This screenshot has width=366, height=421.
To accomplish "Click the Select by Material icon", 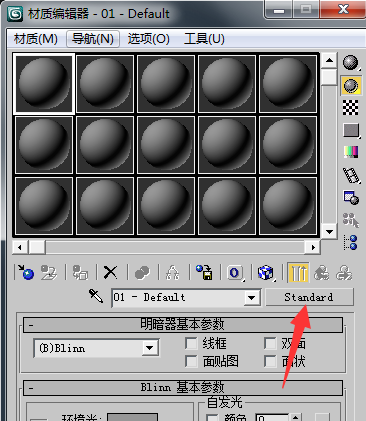I will point(351,220).
